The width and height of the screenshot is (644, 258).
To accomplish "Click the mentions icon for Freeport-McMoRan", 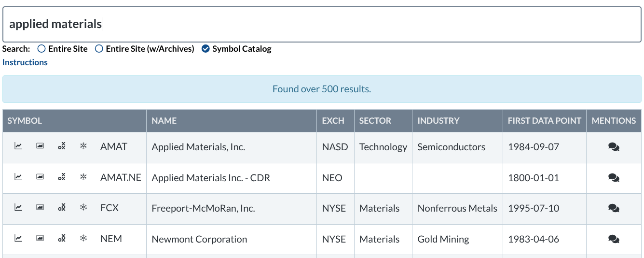I will pos(614,208).
